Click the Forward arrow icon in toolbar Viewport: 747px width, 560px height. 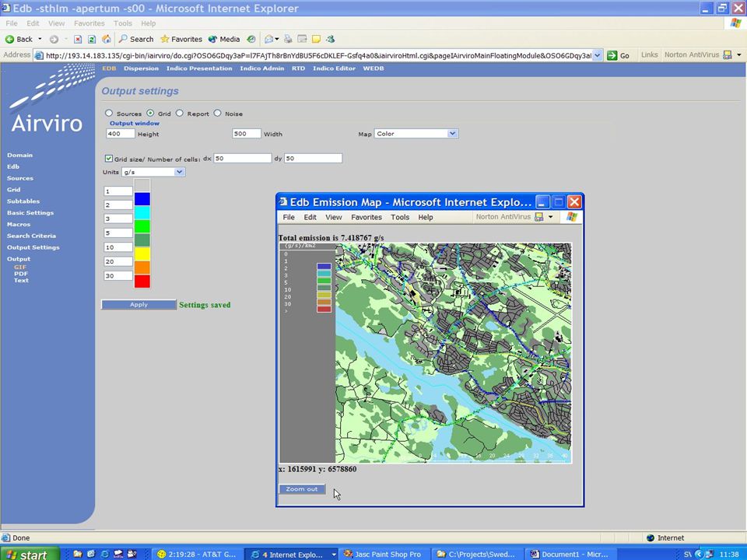click(x=54, y=39)
